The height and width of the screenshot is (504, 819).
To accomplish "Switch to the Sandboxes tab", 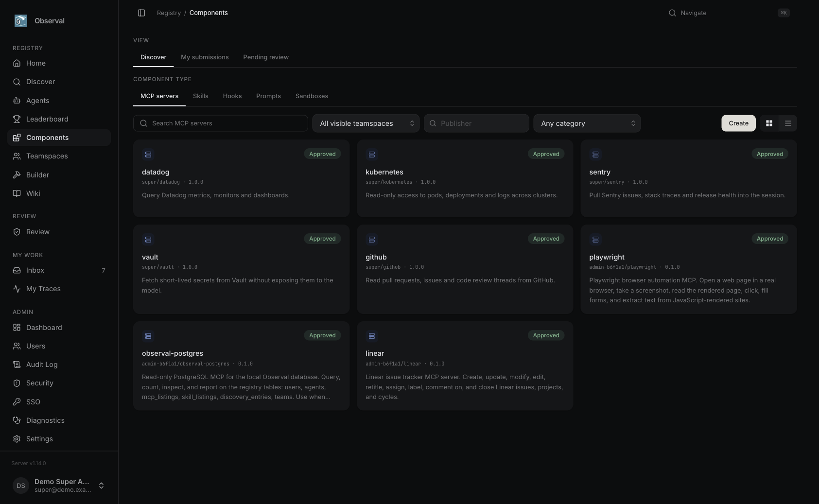I will coord(312,96).
